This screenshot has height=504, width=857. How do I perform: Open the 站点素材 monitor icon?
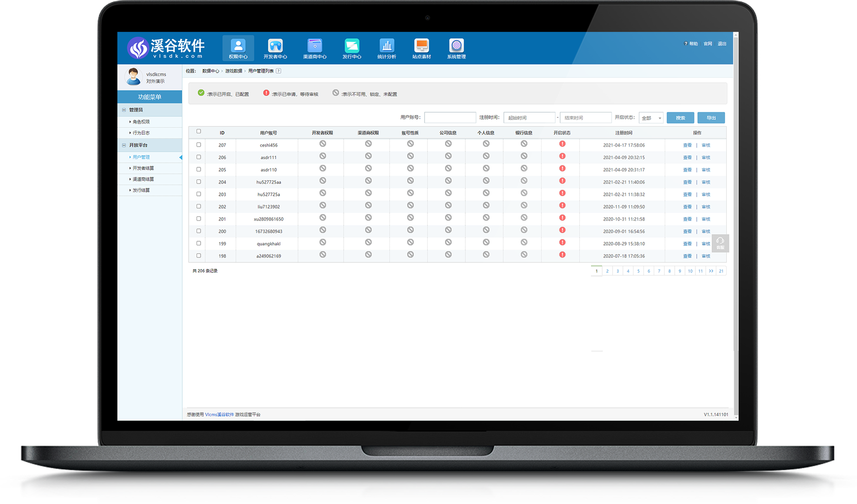(x=421, y=46)
